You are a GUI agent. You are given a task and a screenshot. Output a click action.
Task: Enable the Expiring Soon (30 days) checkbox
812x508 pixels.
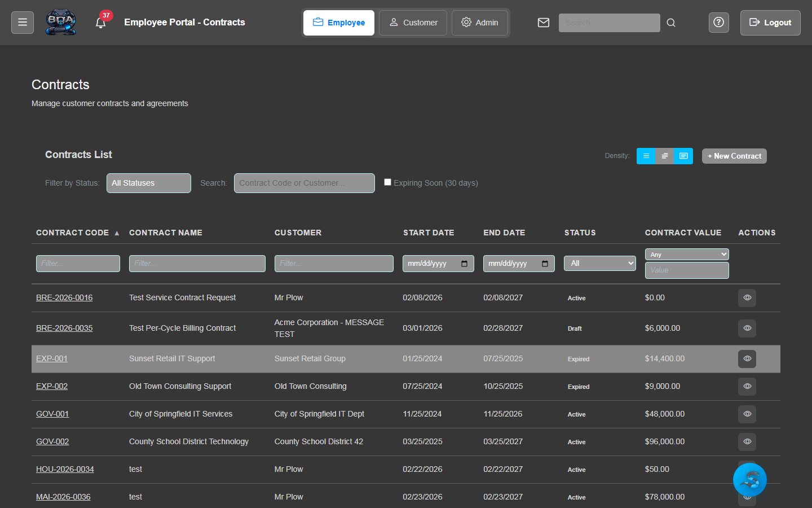(387, 182)
